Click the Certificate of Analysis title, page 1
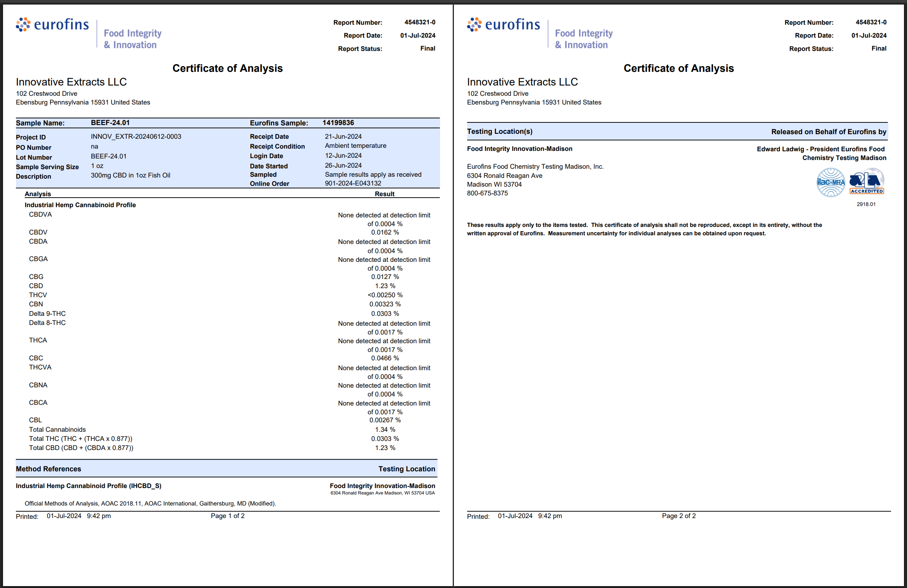 coord(228,68)
